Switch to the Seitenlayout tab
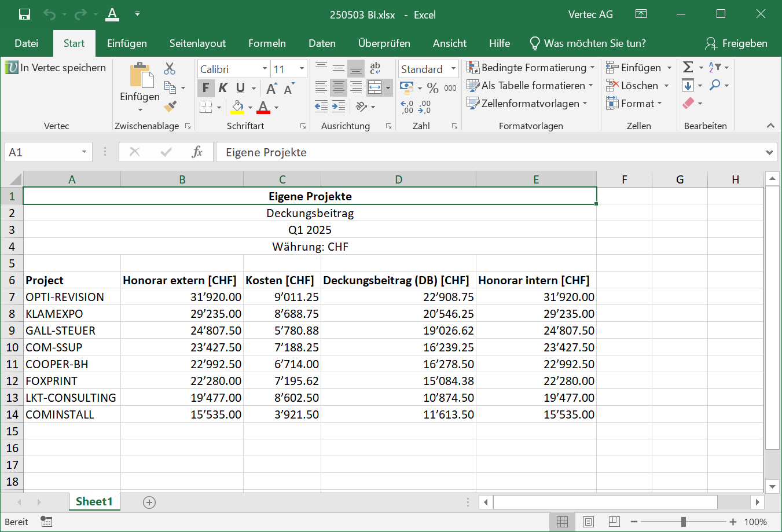Image resolution: width=782 pixels, height=532 pixels. pos(197,43)
